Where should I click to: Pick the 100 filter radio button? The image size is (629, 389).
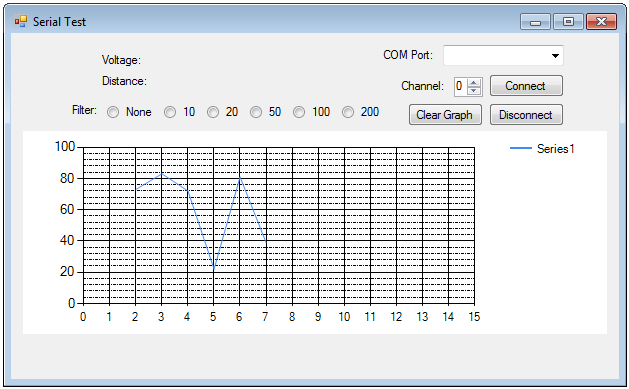point(299,112)
